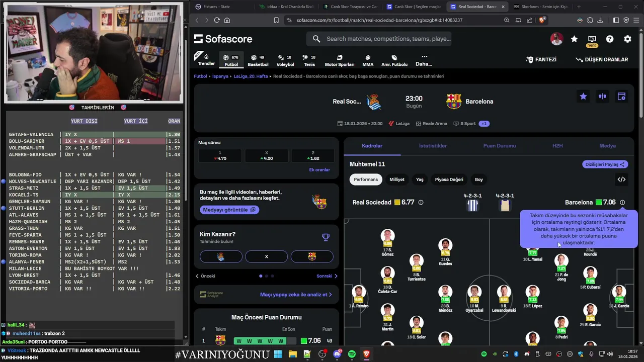Select Piyasa Değeri lineup view
The height and width of the screenshot is (362, 644).
[449, 179]
